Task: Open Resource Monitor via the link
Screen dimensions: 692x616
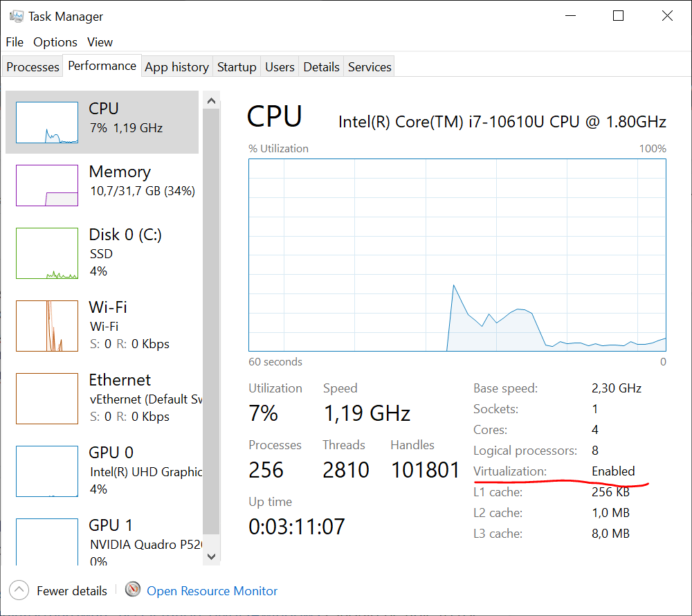Action: [212, 590]
